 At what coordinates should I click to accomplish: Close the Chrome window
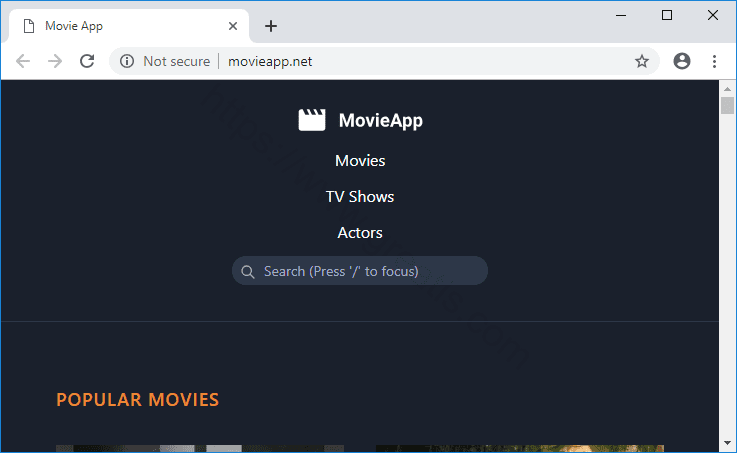click(713, 15)
